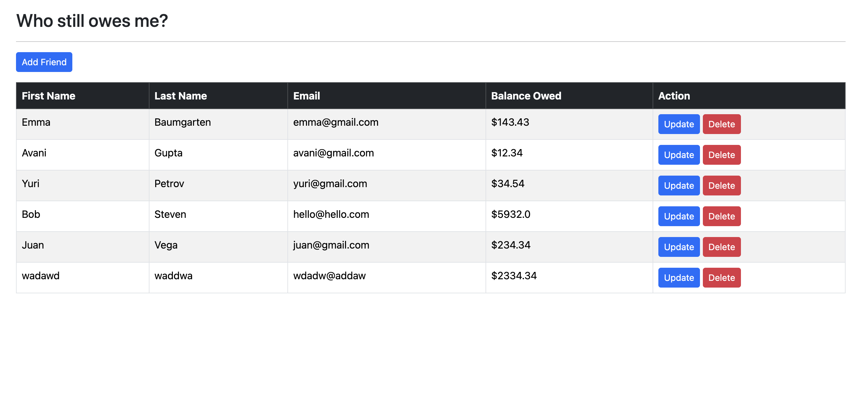Update Emma Baumgarten's record
The image size is (868, 412).
(679, 124)
